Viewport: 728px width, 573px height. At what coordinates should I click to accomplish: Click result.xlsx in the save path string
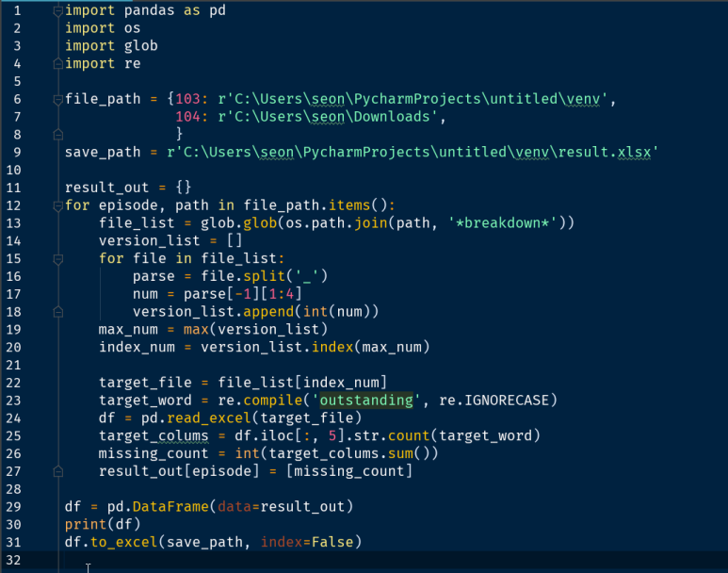click(x=604, y=153)
